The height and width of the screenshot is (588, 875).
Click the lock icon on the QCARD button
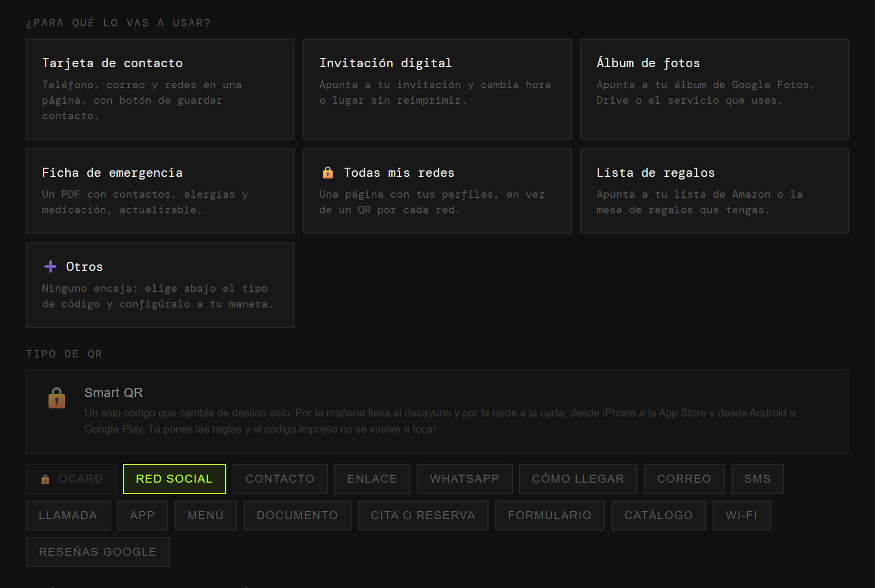coord(45,479)
